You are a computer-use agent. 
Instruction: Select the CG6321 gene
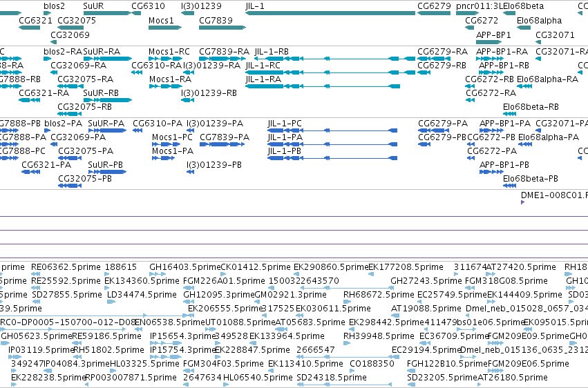pos(29,28)
